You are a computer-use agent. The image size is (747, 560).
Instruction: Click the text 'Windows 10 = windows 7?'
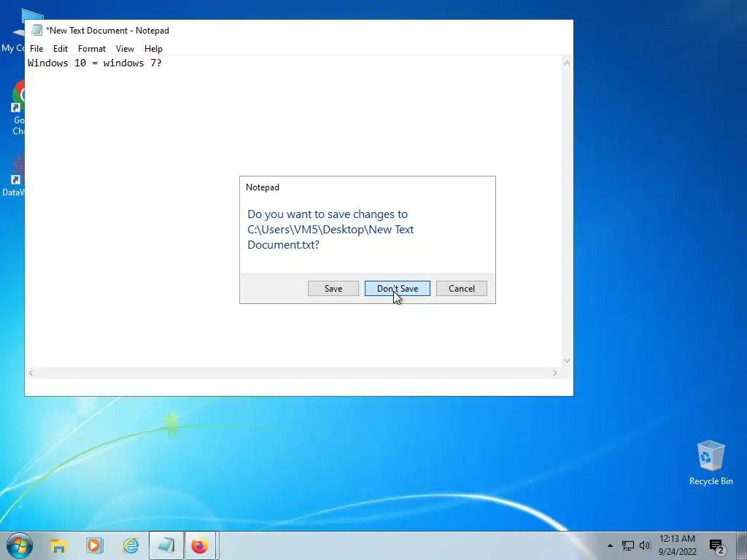pos(95,63)
